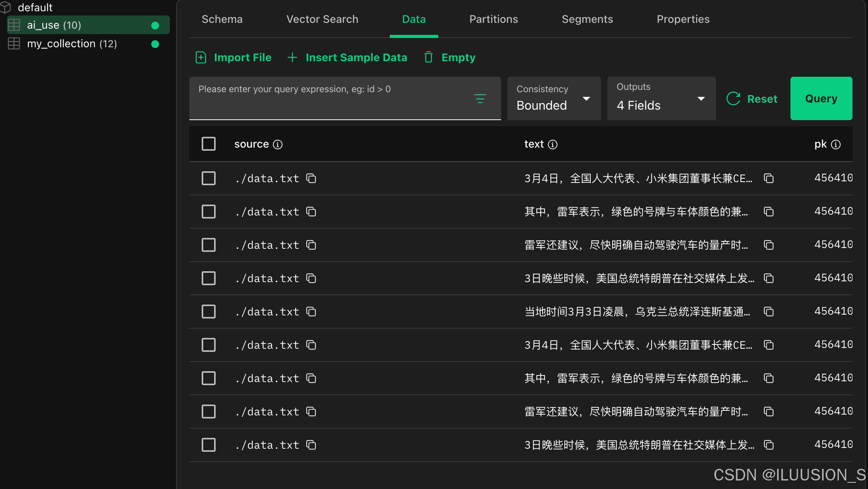The width and height of the screenshot is (868, 489).
Task: Switch to the Vector Search tab
Action: 322,19
